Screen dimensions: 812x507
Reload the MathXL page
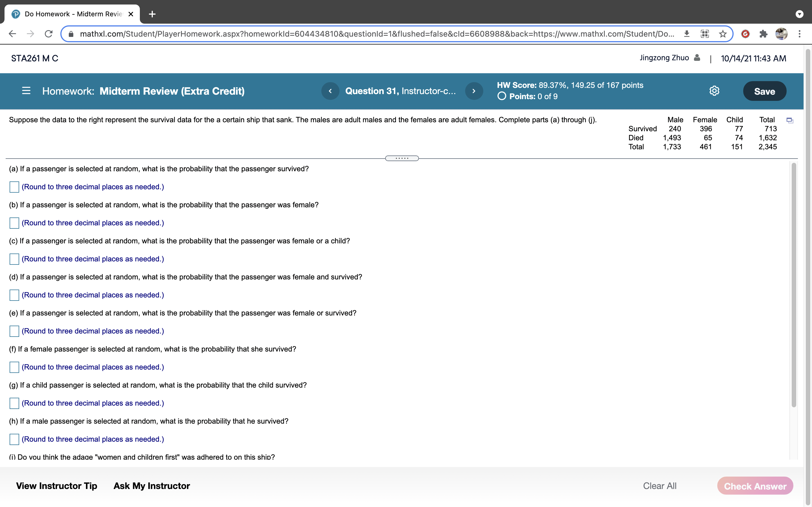point(49,34)
